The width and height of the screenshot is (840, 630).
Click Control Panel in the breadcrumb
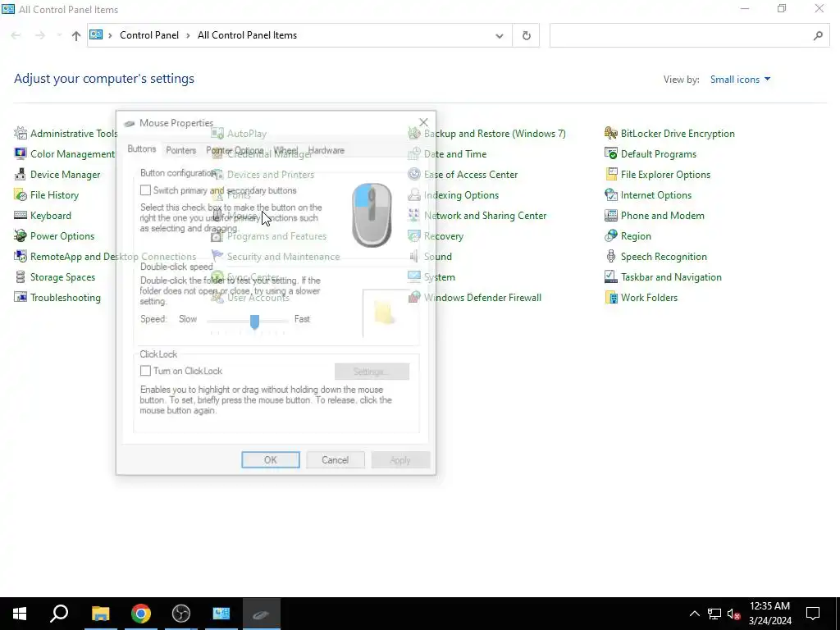coord(149,35)
